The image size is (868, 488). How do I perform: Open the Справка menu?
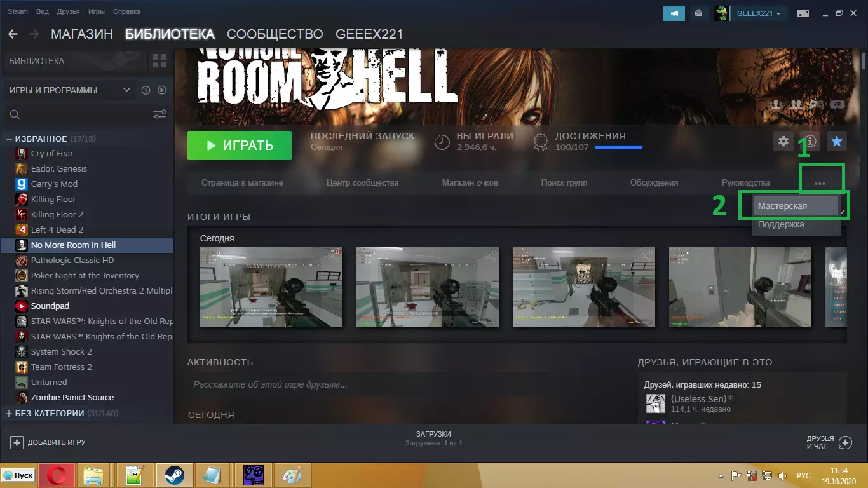pyautogui.click(x=127, y=12)
